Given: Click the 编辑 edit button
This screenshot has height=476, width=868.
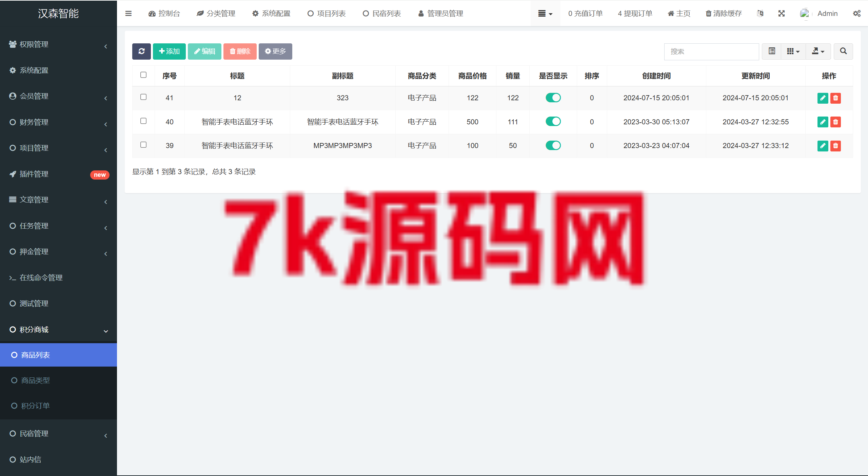Looking at the screenshot, I should point(204,51).
